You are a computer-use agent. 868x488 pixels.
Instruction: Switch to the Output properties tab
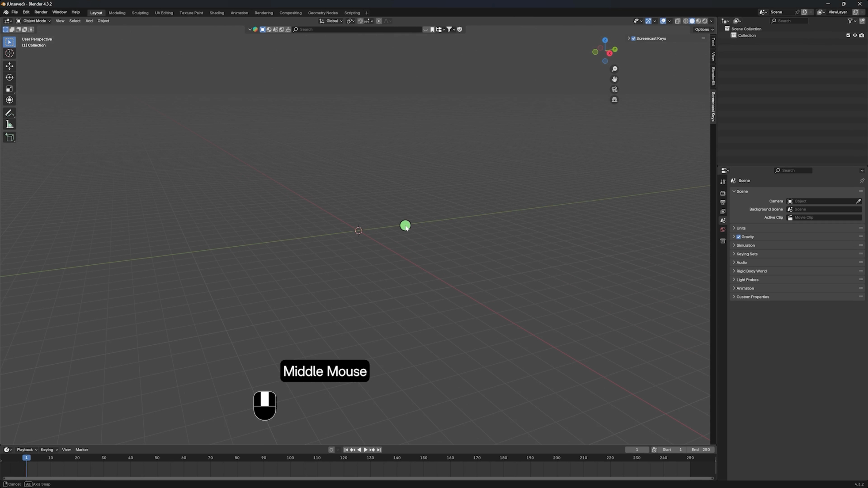(x=723, y=202)
